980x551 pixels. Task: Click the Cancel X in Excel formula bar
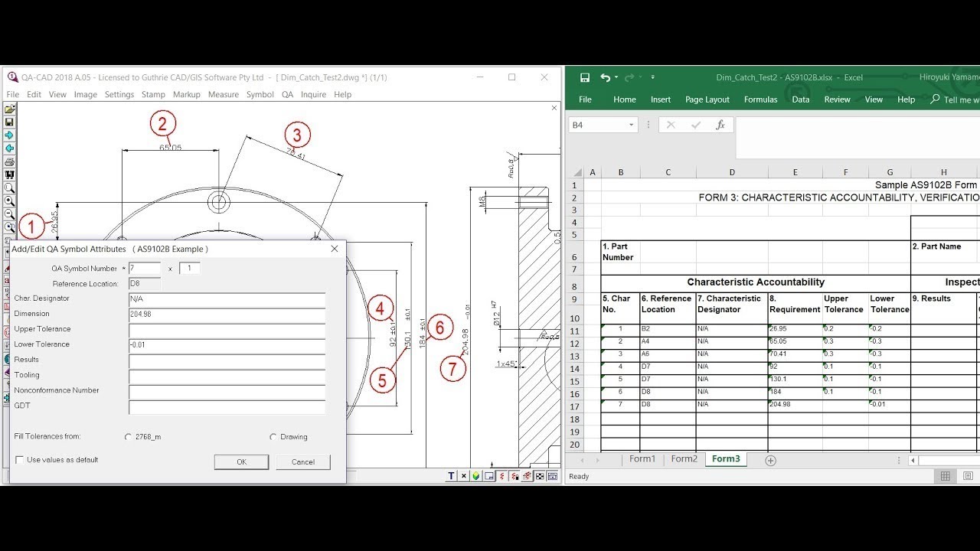[x=671, y=125]
